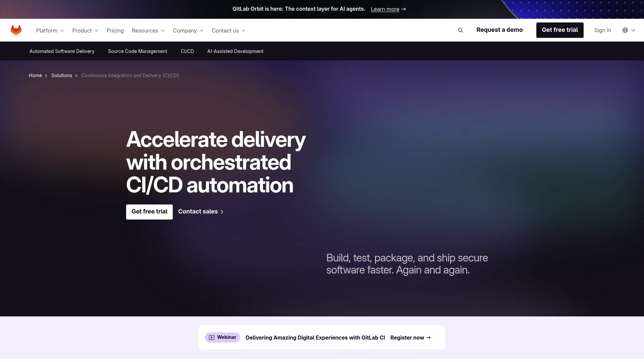Viewport: 644px width, 362px height.
Task: Open the Pricing page
Action: [x=115, y=31]
